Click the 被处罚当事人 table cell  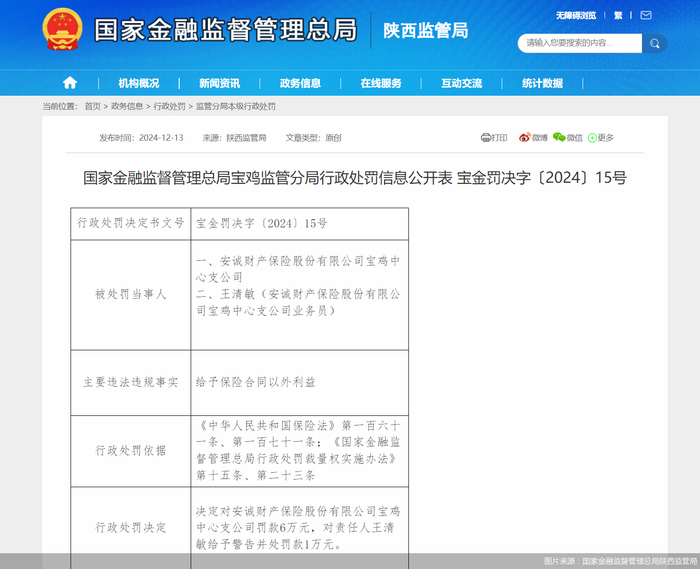point(131,295)
